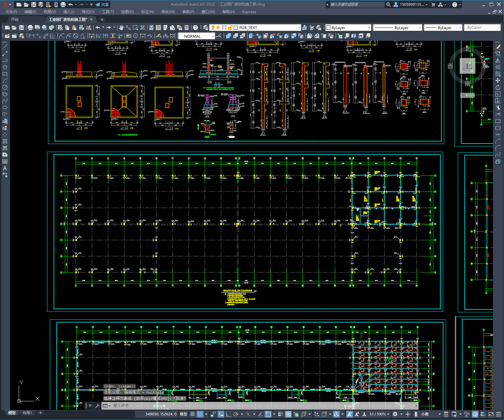Select the Line draw tool
504x420 pixels.
click(x=5, y=47)
